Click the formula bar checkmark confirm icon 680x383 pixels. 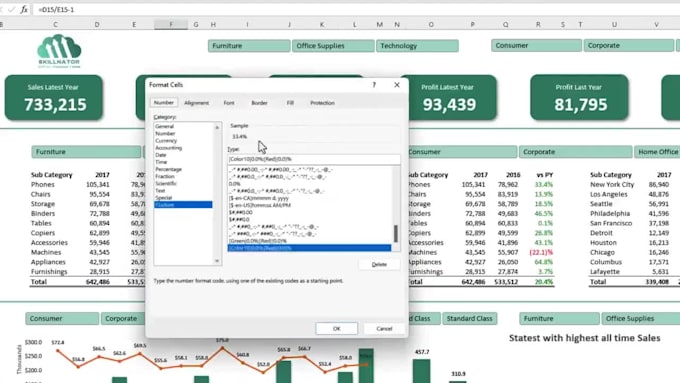point(12,9)
